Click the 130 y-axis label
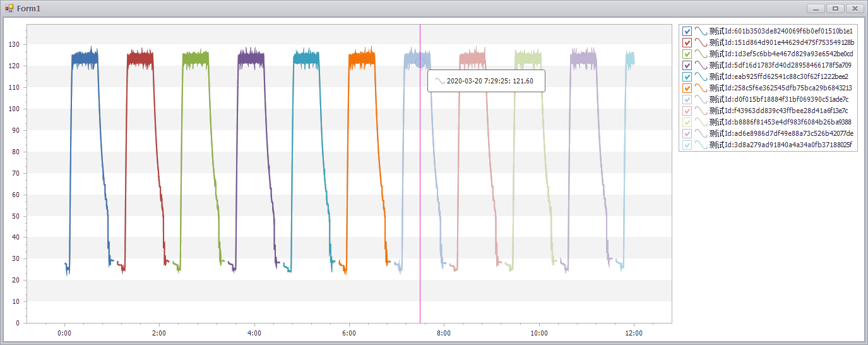Screen dimensions: 868x345 point(13,44)
